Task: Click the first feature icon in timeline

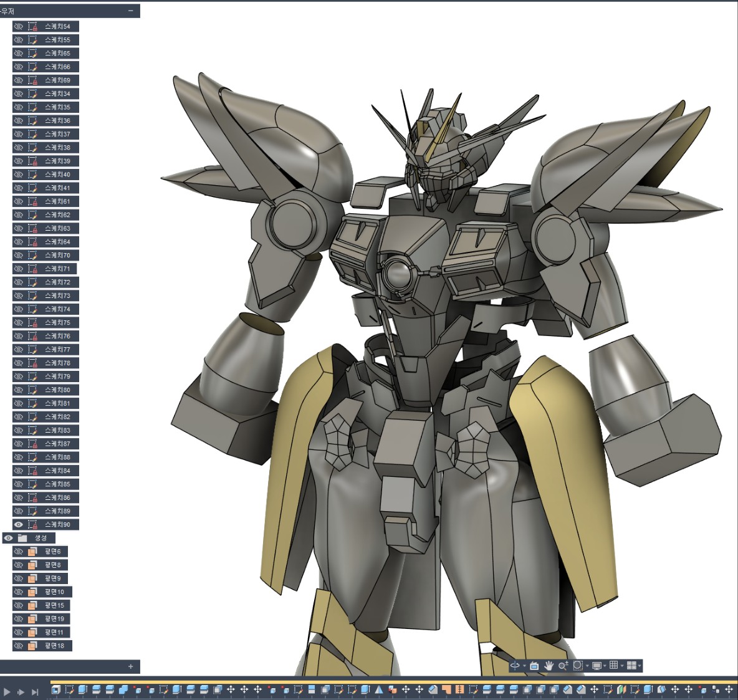Action: point(56,689)
